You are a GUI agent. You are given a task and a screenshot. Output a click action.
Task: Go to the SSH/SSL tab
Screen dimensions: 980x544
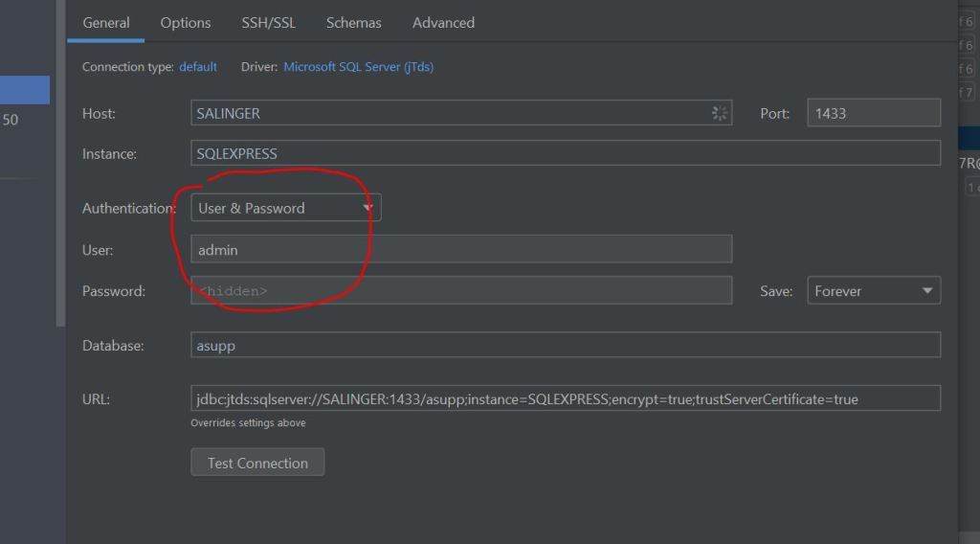[268, 23]
